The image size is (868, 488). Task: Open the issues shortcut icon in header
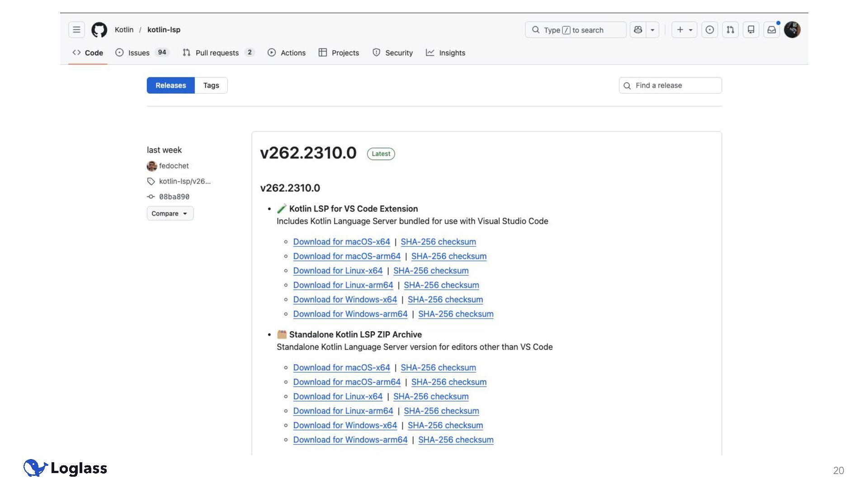coord(709,30)
